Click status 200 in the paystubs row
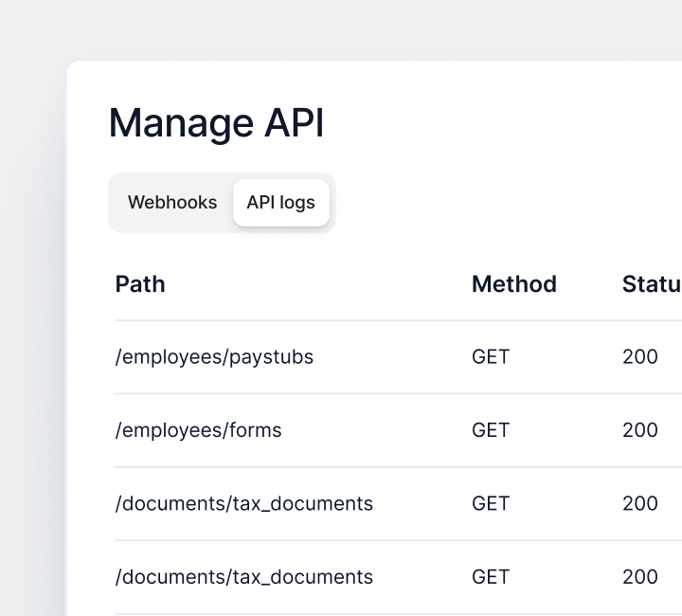 [x=640, y=357]
